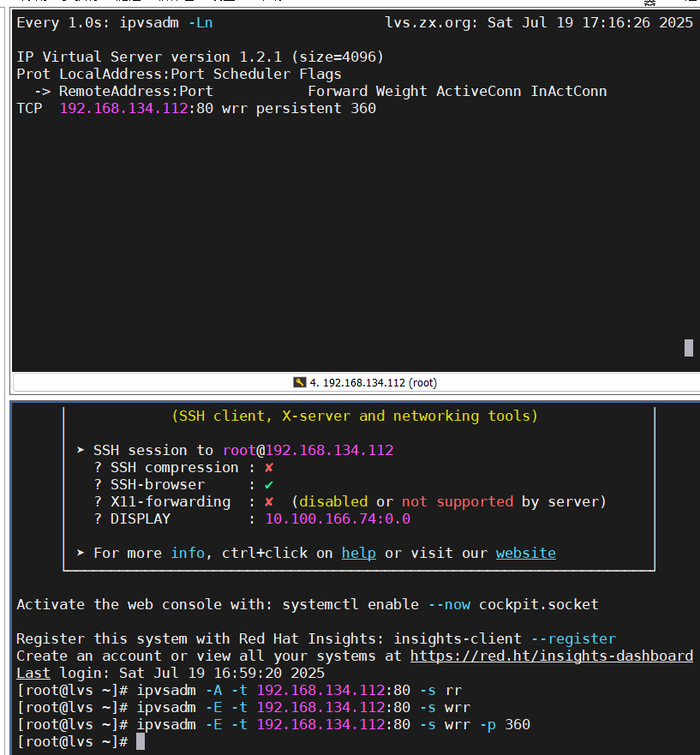Screen dimensions: 700x755
Task: Click the 'ActiveConn' column header
Action: [479, 91]
